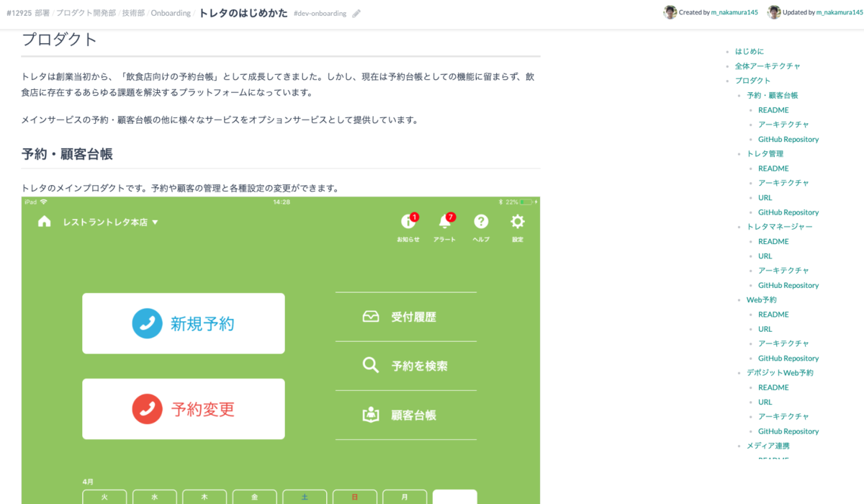The width and height of the screenshot is (864, 504).
Task: Click the #dev-onboarding tag
Action: click(320, 14)
